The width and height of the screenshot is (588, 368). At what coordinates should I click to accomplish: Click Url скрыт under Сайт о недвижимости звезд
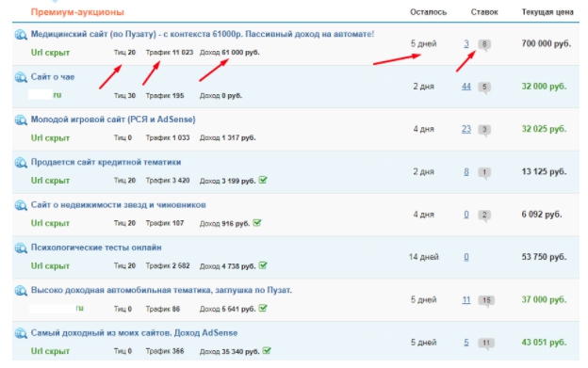coord(50,223)
